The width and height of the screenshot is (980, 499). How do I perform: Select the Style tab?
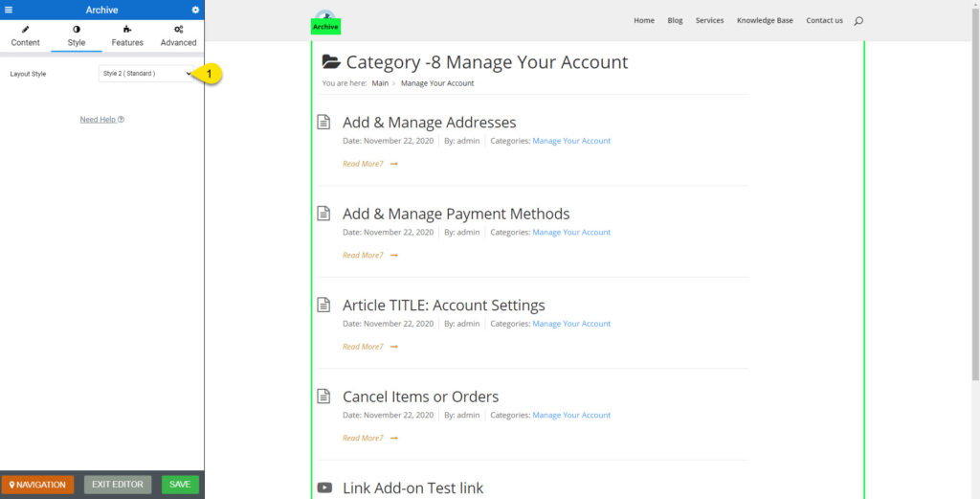77,36
